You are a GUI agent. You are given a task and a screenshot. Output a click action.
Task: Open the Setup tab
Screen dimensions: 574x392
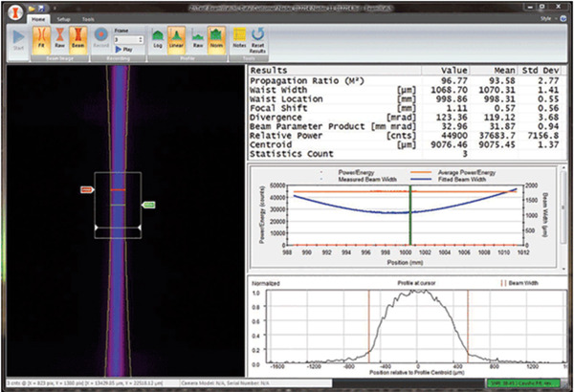pyautogui.click(x=63, y=18)
